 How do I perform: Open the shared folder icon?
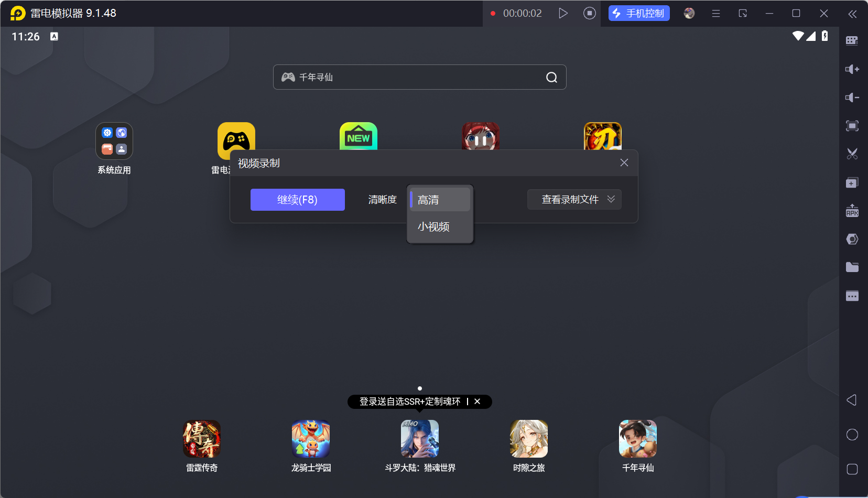852,267
